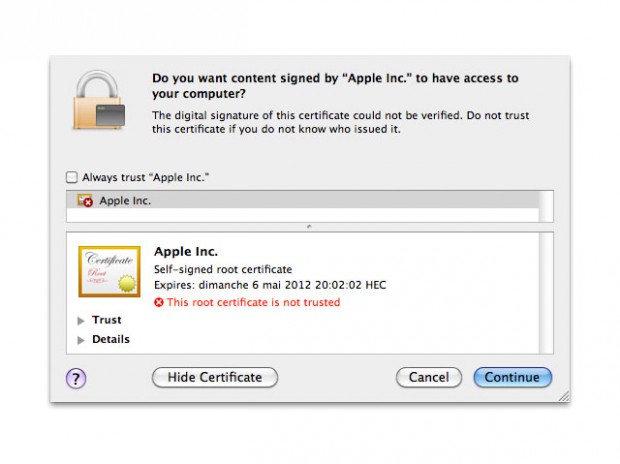Screen dimensions: 620x464
Task: Click the red error icon beside the untrusted warning
Action: [159, 302]
